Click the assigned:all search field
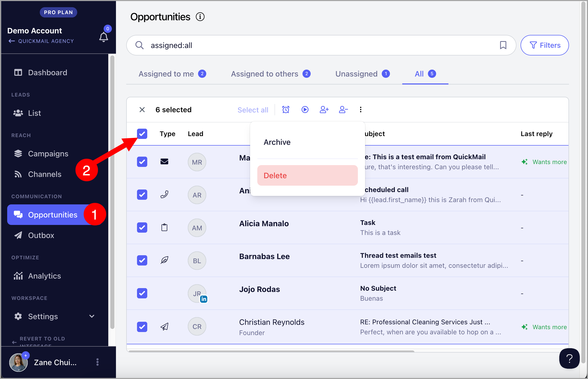Viewport: 588px width, 379px height. click(x=321, y=45)
